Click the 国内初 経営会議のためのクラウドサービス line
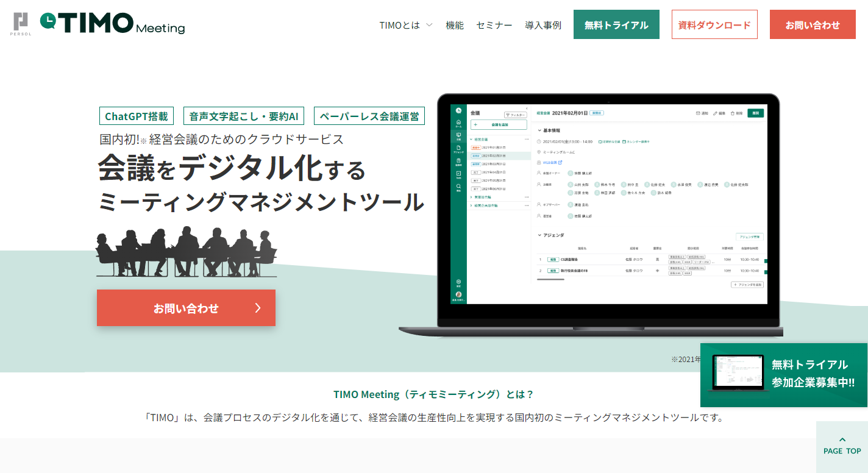The width and height of the screenshot is (868, 473). click(222, 139)
